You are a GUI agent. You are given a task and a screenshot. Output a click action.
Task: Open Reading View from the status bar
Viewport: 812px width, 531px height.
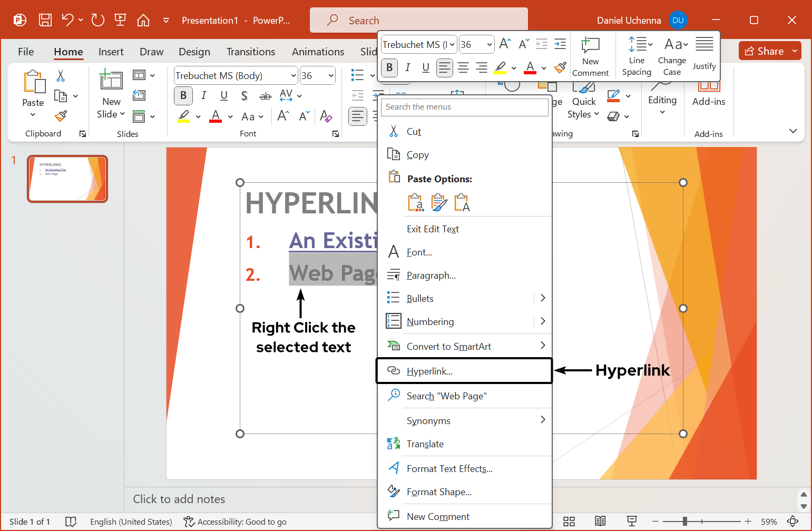point(600,522)
